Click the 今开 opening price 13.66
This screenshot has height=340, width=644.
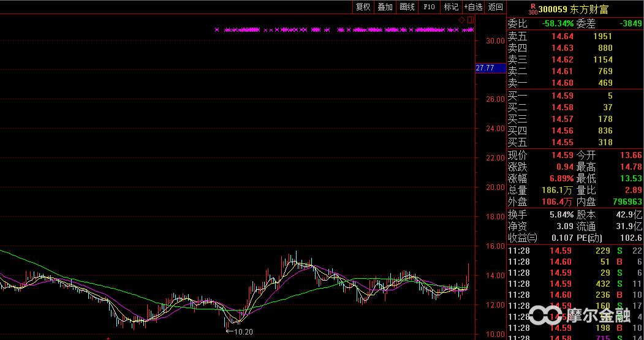pyautogui.click(x=631, y=155)
